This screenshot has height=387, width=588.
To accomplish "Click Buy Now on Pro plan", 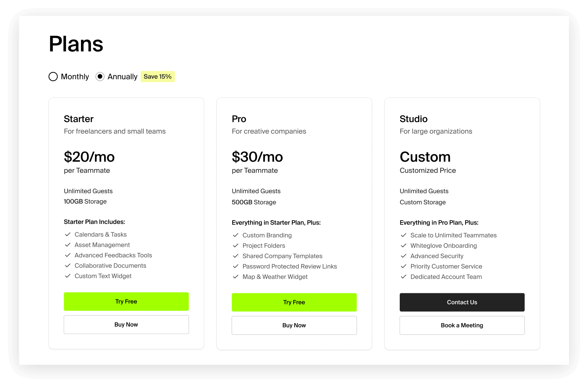I will pyautogui.click(x=294, y=325).
